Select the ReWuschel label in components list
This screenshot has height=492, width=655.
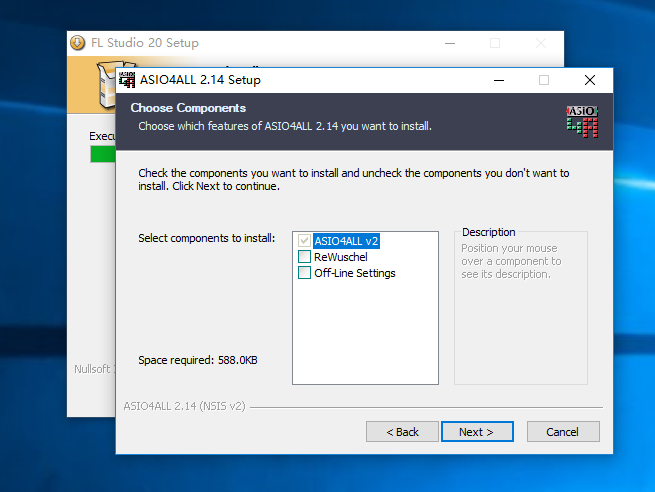pos(340,257)
